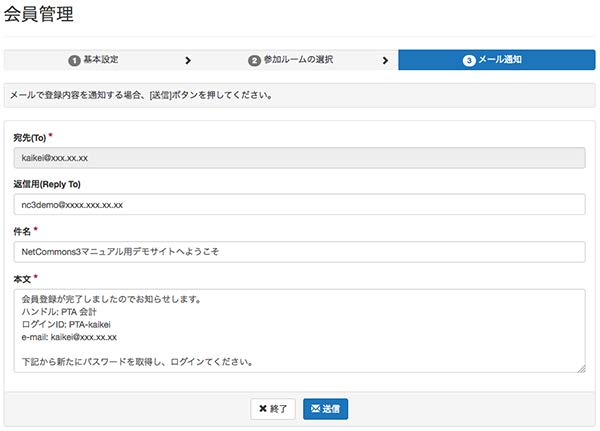Screen dimensions: 600x431
Task: Click into the 件名 subject field
Action: (299, 252)
